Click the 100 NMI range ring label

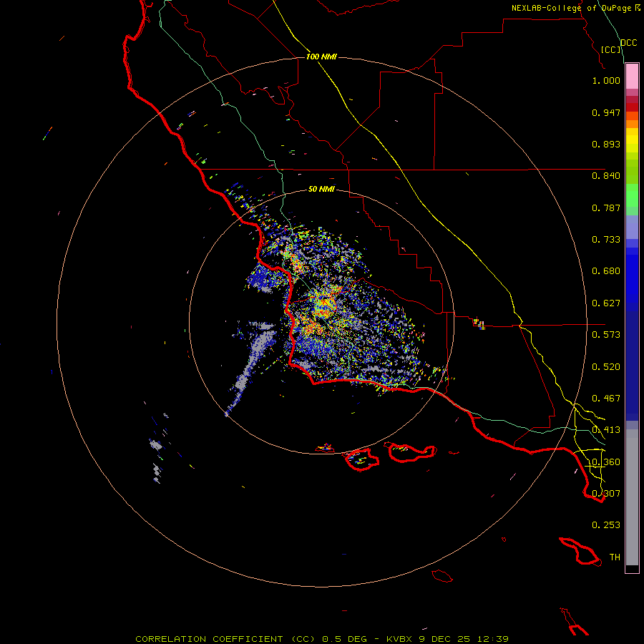click(x=321, y=57)
